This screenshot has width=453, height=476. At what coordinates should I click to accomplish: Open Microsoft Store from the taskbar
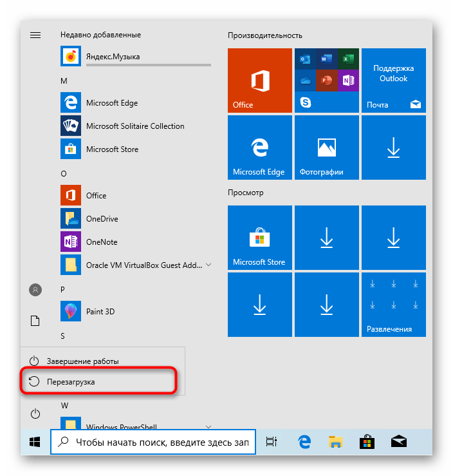[367, 442]
